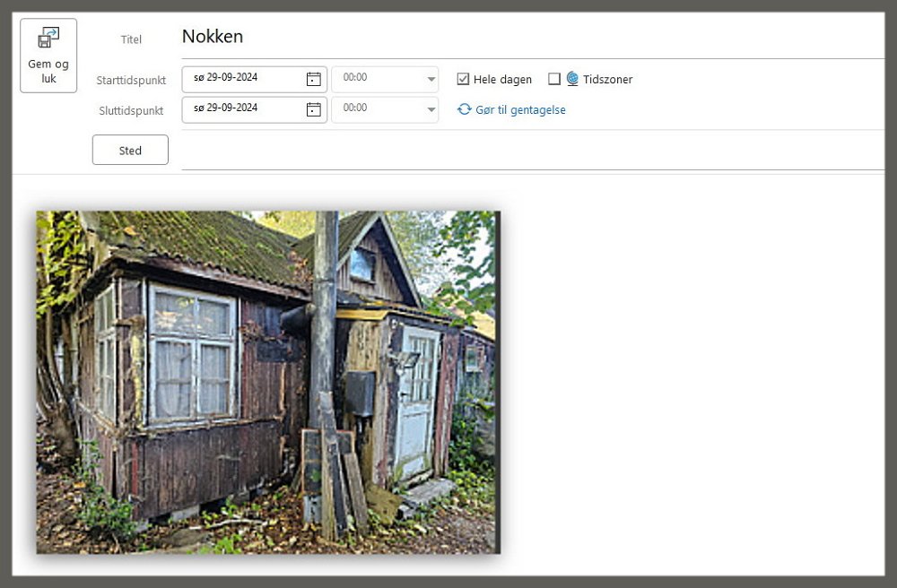
Task: Click the Gem og luk save icon
Action: (48, 39)
